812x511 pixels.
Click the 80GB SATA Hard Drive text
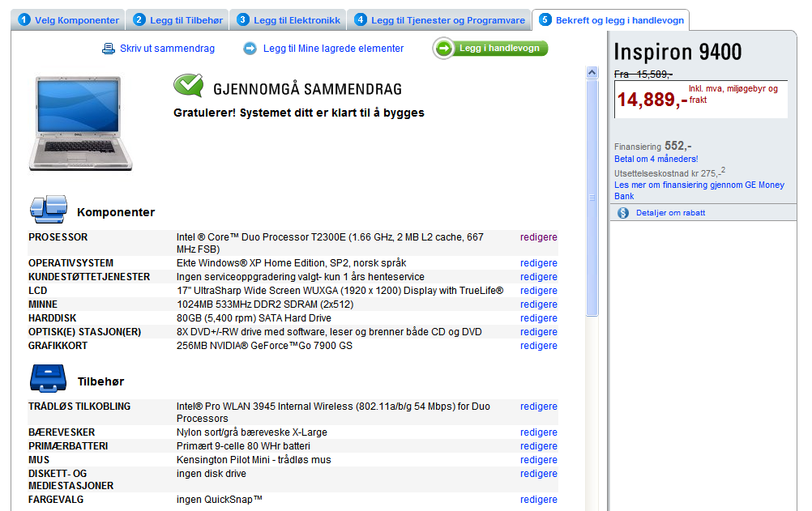[254, 318]
